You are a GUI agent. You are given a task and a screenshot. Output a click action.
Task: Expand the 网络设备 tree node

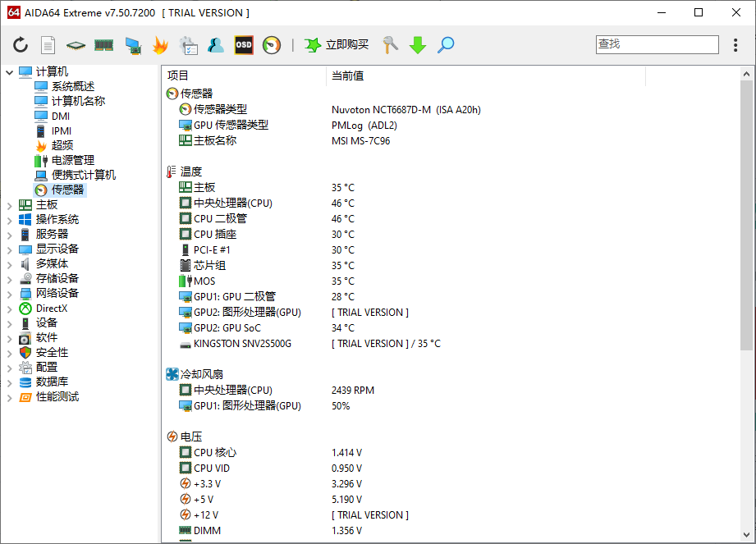coord(9,295)
